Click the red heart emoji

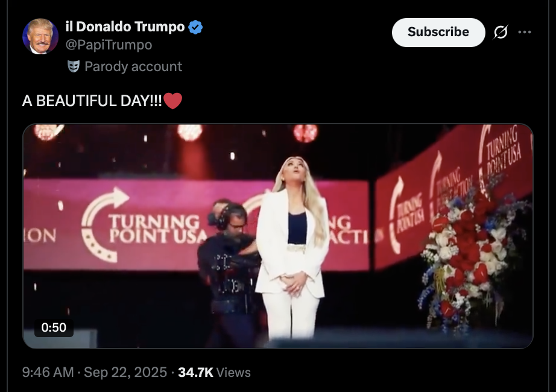172,101
